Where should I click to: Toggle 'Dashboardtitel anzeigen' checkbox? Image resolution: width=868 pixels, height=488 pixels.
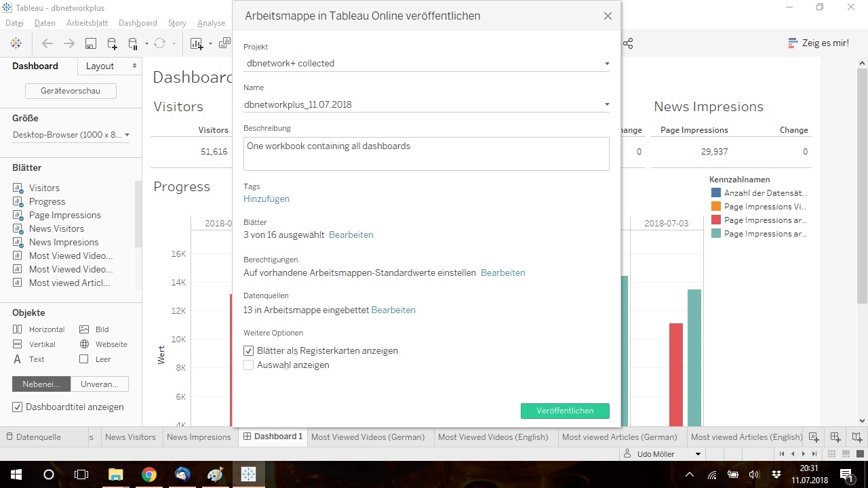pyautogui.click(x=18, y=407)
